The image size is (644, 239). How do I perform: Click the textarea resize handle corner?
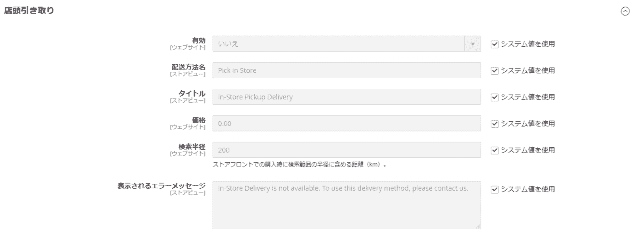coord(478,226)
